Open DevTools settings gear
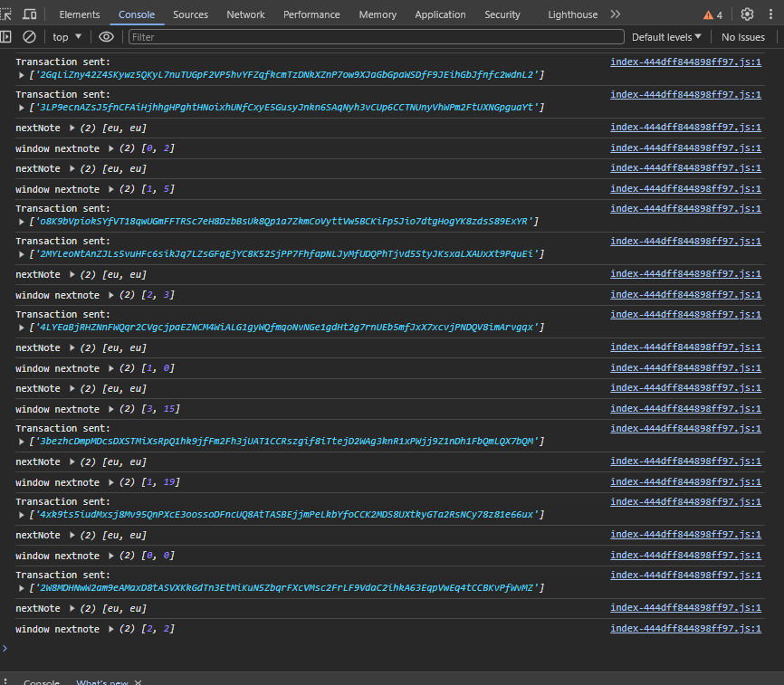The height and width of the screenshot is (685, 784). tap(747, 14)
